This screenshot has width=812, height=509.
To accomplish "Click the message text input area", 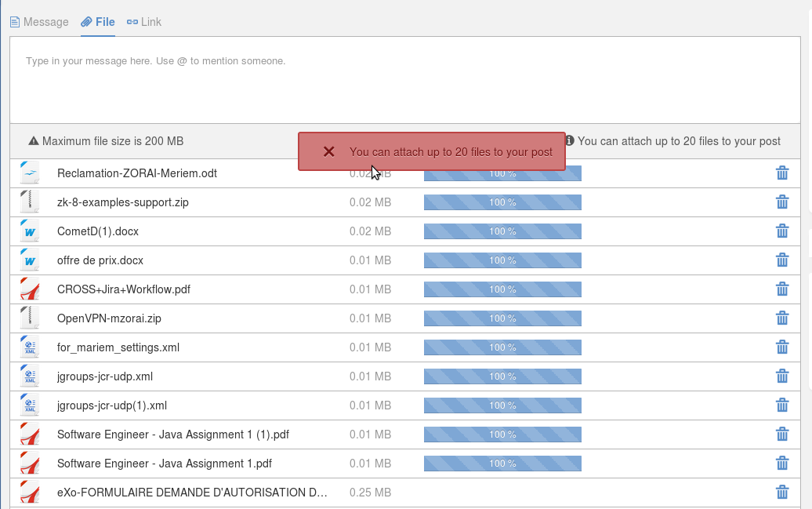I will click(405, 80).
